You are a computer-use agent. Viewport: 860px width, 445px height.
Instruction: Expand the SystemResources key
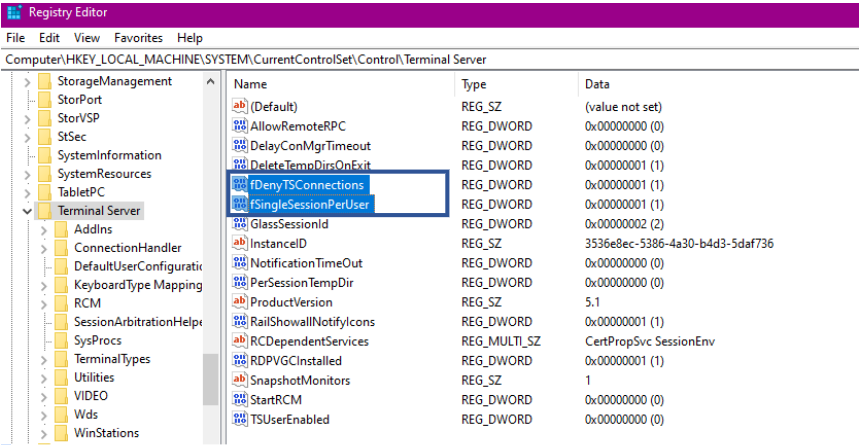pyautogui.click(x=27, y=174)
